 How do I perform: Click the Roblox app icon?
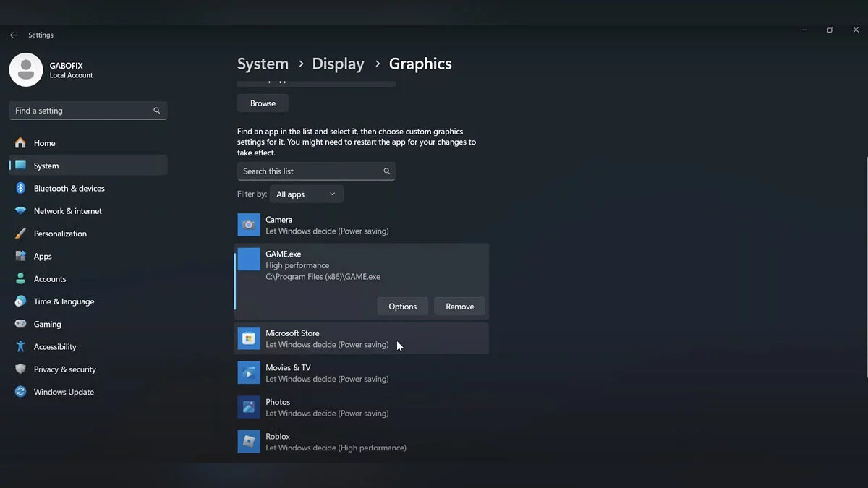coord(249,442)
